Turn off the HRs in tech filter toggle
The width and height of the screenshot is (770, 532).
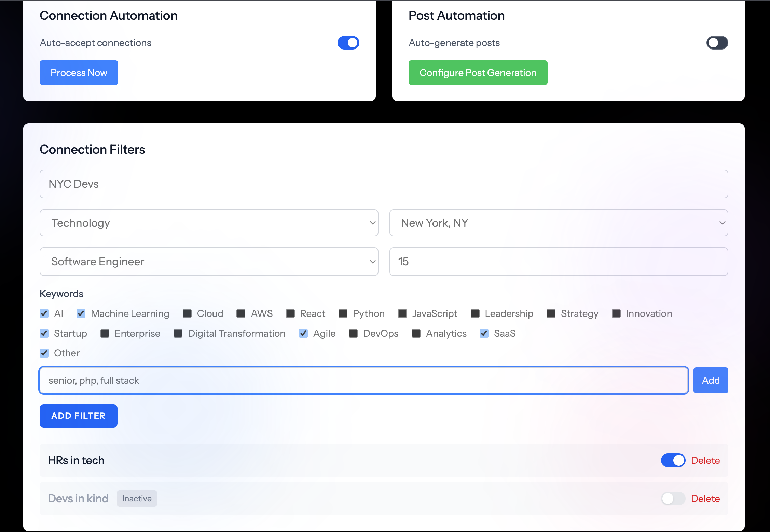[673, 460]
